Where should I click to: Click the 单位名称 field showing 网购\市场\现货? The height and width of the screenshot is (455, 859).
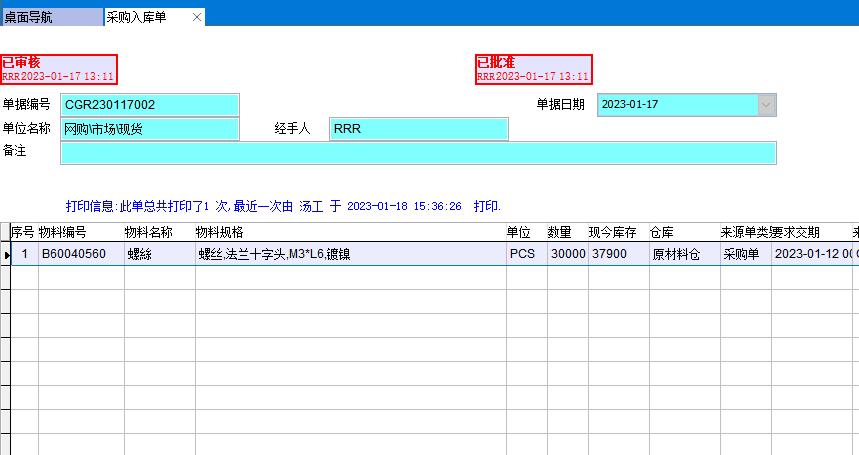pos(150,129)
